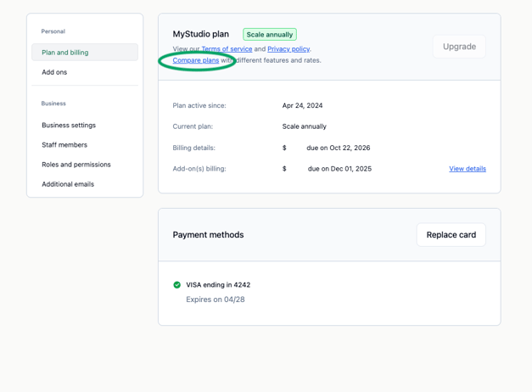Click the card expiry date text
The image size is (532, 392).
[216, 300]
